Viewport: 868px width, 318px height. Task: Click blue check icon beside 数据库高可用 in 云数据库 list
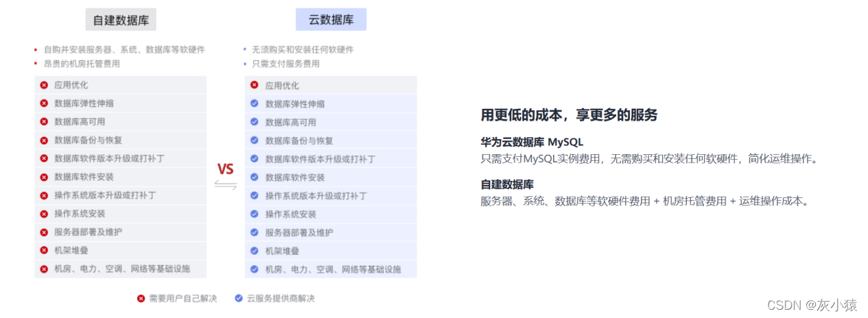click(255, 122)
